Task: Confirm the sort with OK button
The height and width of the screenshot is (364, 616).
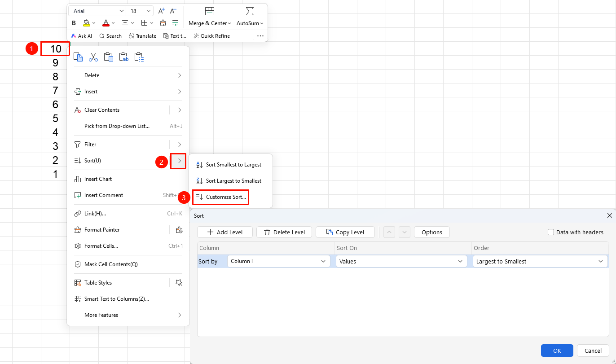Action: 557,351
